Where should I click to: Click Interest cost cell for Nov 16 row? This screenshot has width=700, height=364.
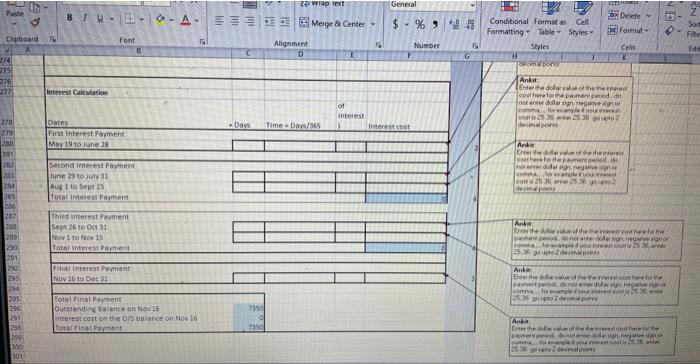(405, 278)
